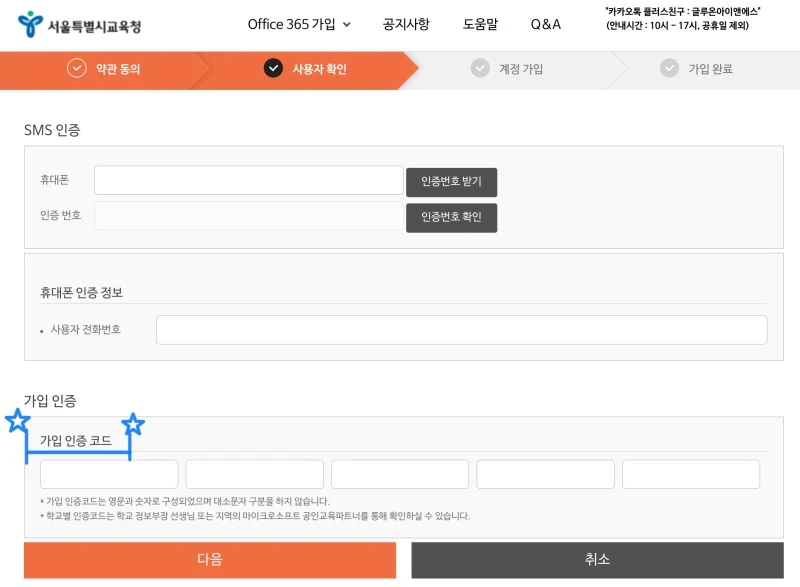Click the first 가입 인증 코드 box
Image resolution: width=800 pixels, height=587 pixels.
108,474
